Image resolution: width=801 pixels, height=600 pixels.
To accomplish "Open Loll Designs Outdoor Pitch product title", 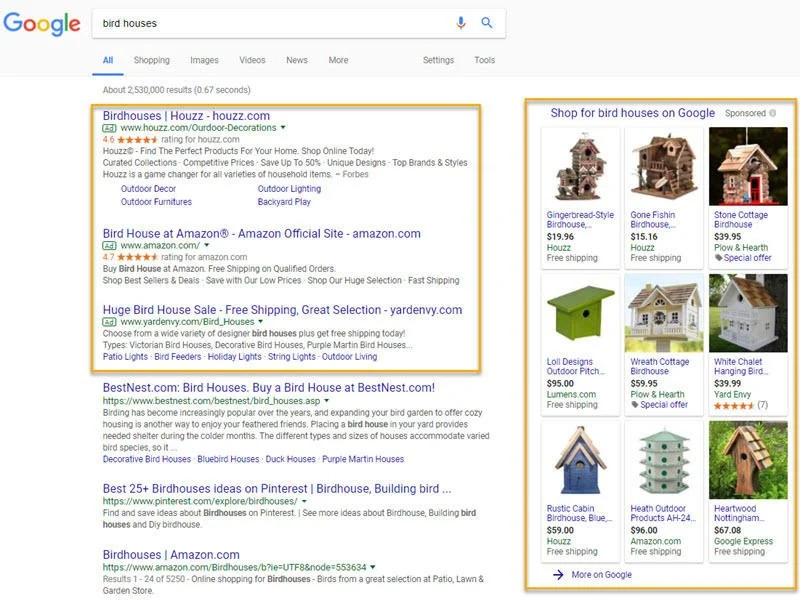I will pos(576,366).
